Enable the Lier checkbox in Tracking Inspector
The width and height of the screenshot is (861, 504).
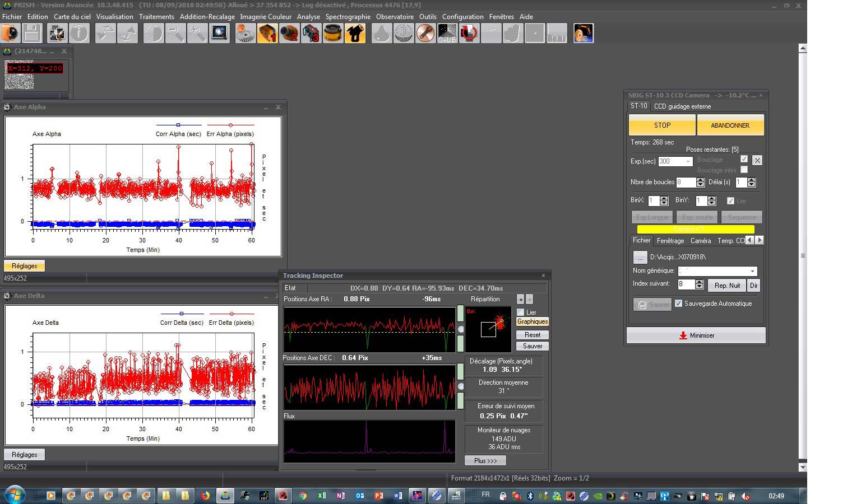click(521, 312)
